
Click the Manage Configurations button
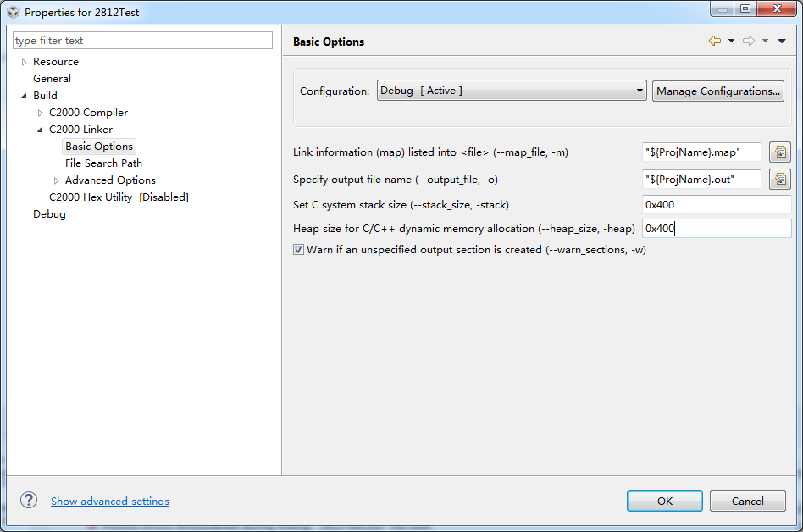pos(718,91)
